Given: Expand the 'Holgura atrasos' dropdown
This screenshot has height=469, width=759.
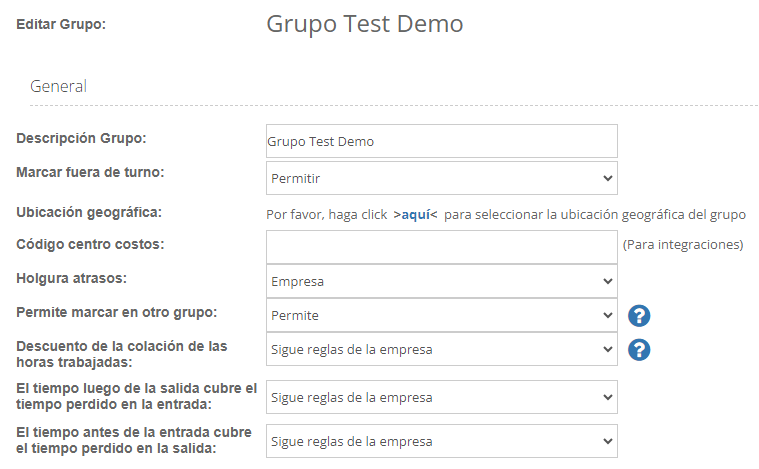Looking at the screenshot, I should (441, 281).
